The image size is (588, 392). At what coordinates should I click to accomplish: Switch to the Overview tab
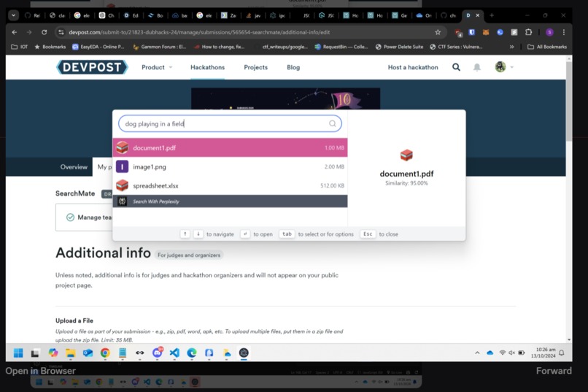pos(74,166)
